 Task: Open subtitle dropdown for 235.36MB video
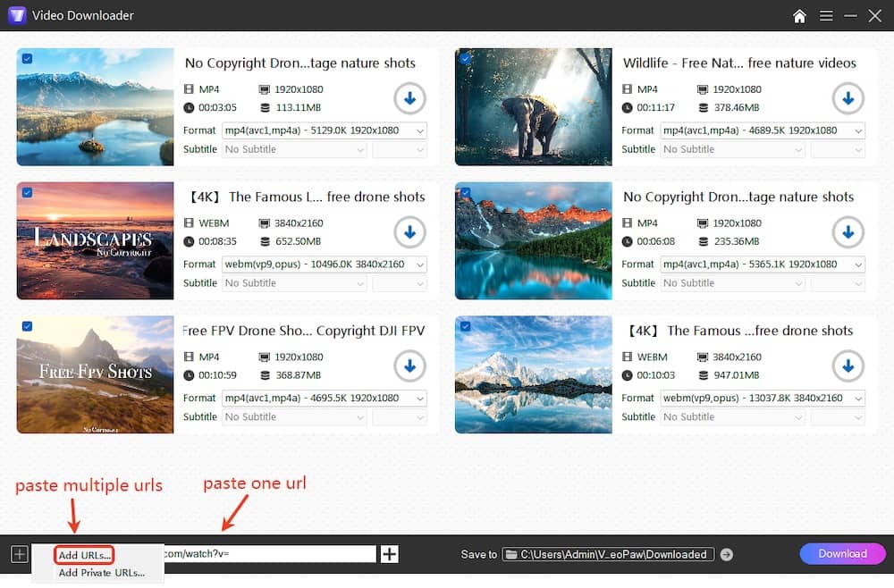pos(733,283)
